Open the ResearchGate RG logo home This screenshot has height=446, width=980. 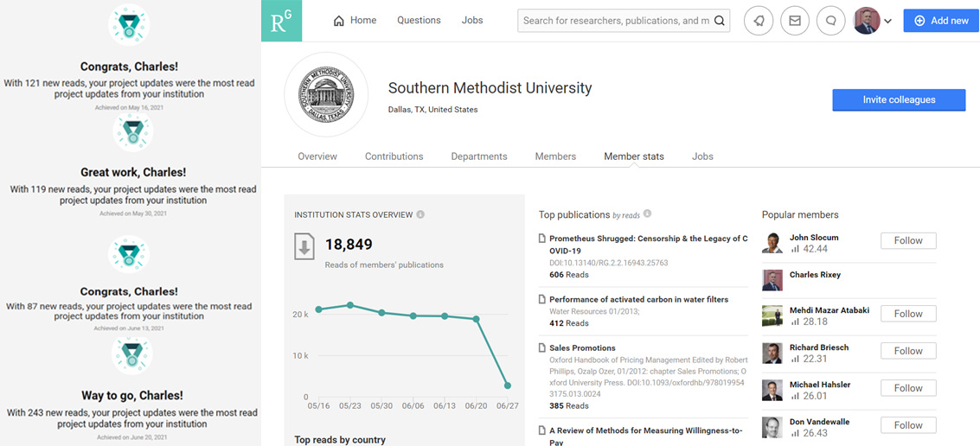[x=281, y=21]
